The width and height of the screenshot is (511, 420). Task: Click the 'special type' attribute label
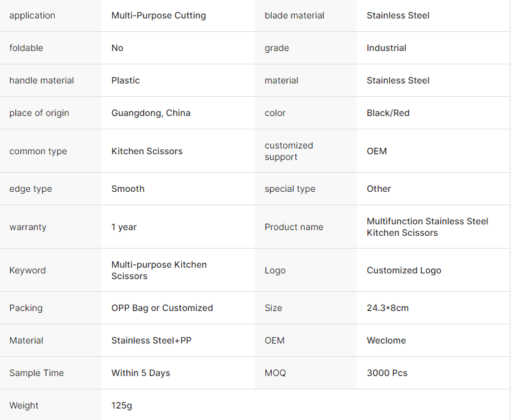(290, 189)
